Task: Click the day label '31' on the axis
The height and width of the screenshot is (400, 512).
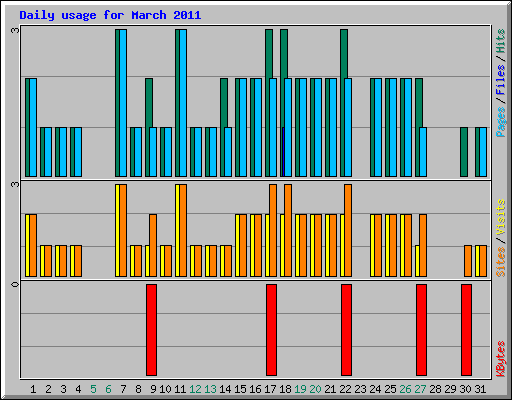Action: [x=480, y=389]
